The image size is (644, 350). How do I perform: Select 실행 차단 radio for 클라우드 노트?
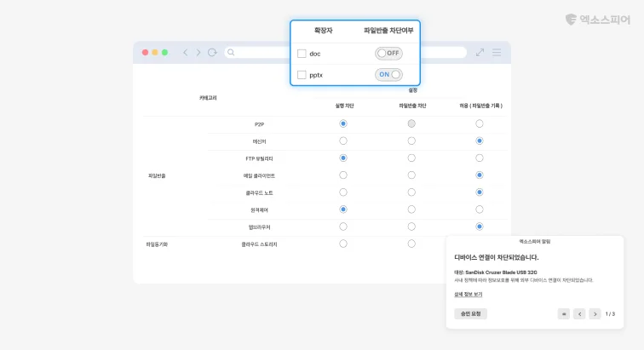(x=343, y=192)
